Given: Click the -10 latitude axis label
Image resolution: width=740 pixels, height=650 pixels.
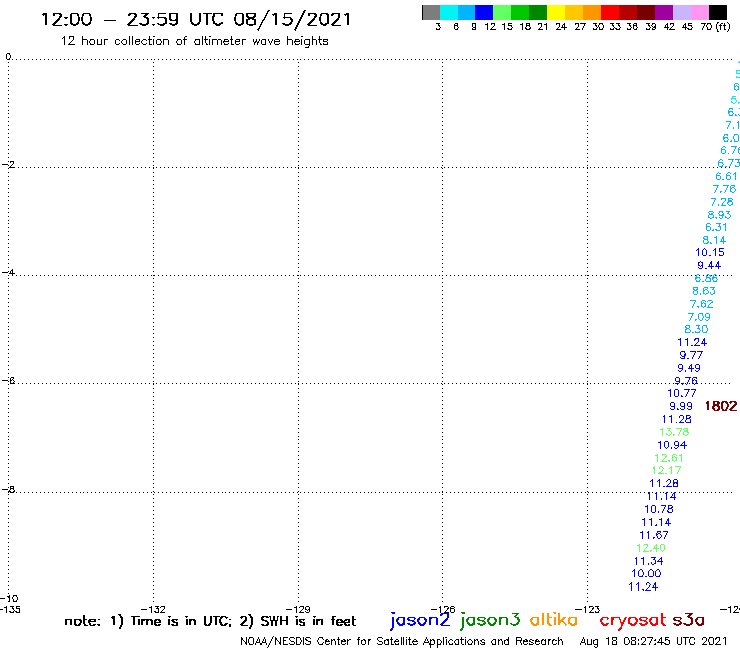Looking at the screenshot, I should (9, 599).
